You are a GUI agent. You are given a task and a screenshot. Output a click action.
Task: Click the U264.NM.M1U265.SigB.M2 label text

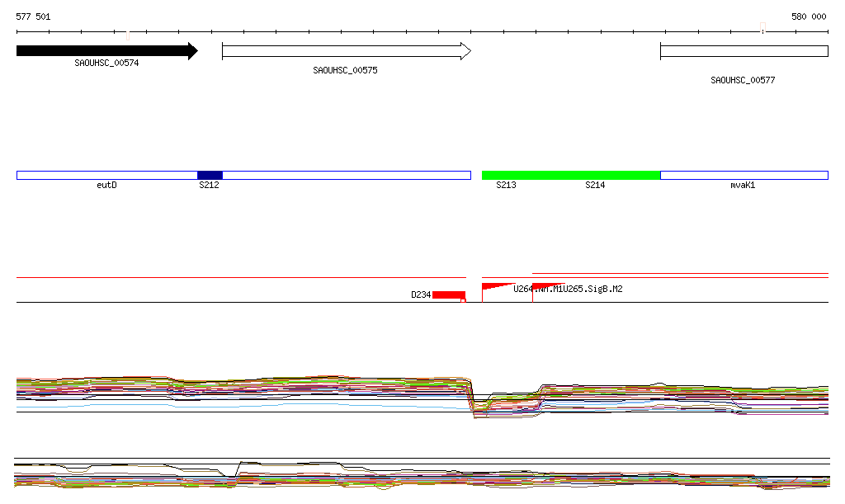[x=568, y=289]
